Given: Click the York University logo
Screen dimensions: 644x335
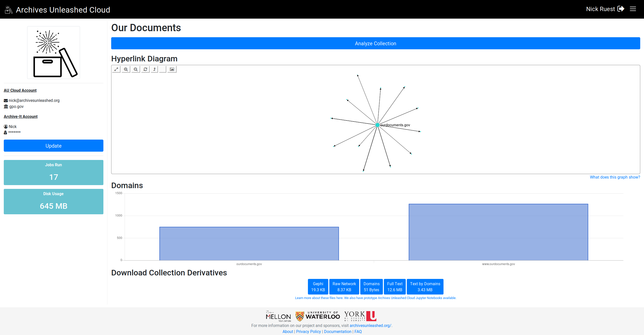Looking at the screenshot, I should (x=360, y=316).
